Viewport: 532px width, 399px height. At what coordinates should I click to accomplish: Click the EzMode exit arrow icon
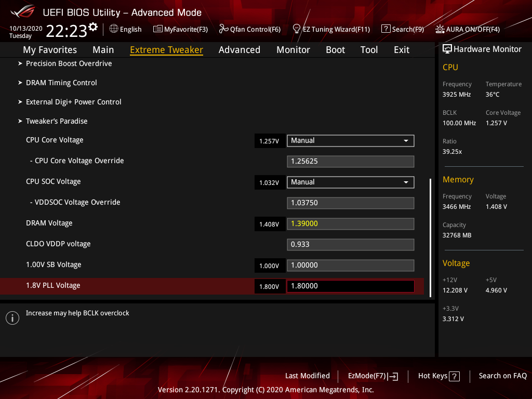pyautogui.click(x=393, y=376)
